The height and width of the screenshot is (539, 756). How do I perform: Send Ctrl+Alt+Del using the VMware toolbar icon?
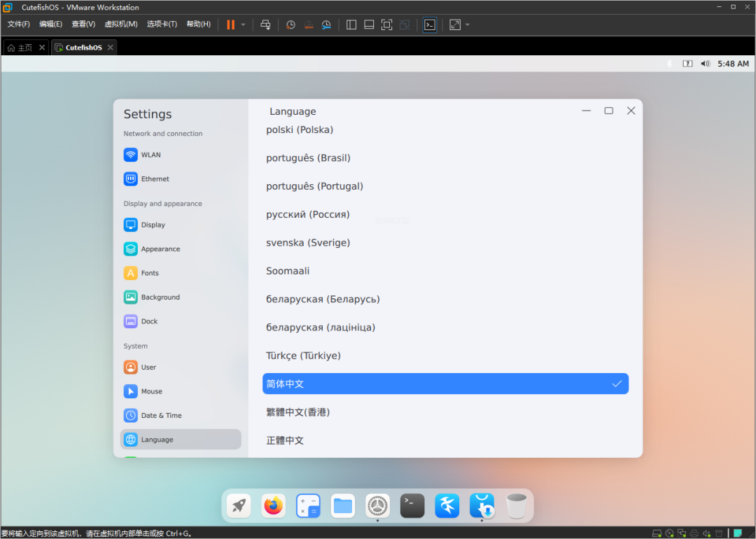click(x=266, y=24)
